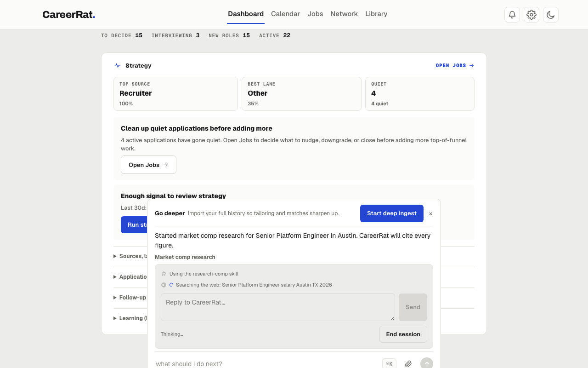This screenshot has width=588, height=368.
Task: Switch to the Dashboard tab
Action: click(246, 14)
